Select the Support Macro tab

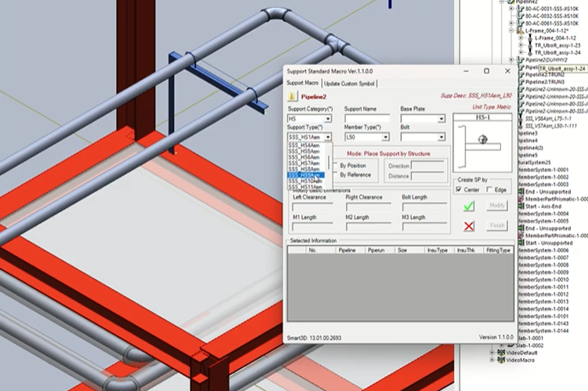(302, 83)
